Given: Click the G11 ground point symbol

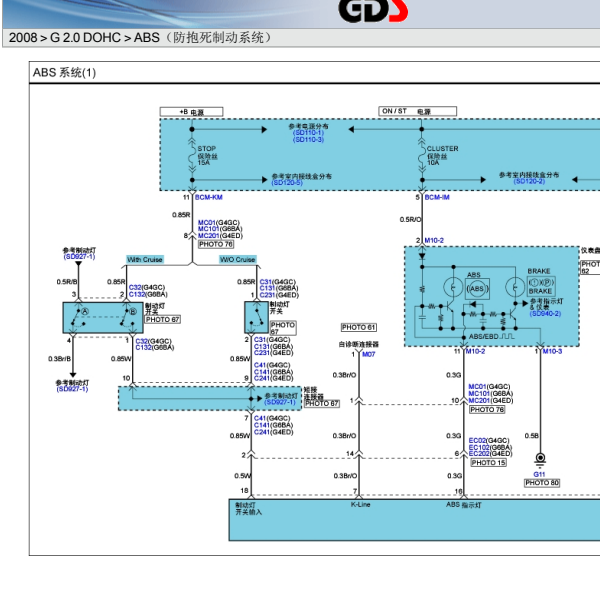Looking at the screenshot, I should [x=540, y=459].
